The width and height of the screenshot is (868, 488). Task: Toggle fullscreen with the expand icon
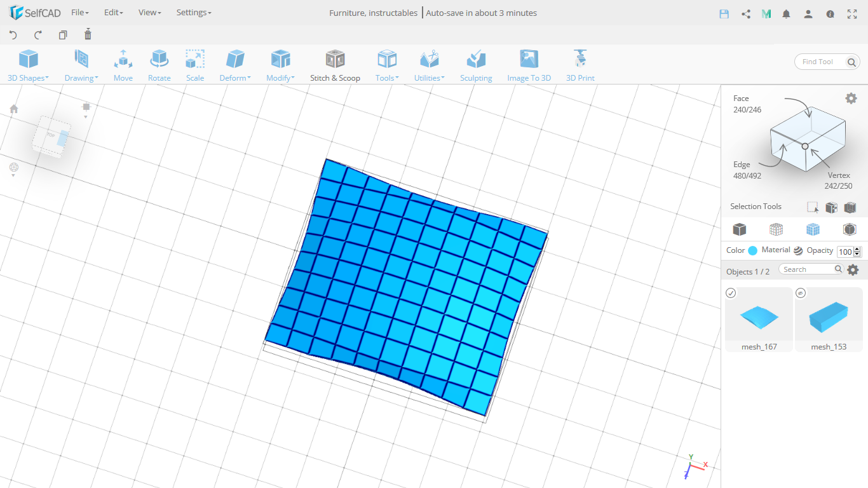pyautogui.click(x=852, y=13)
